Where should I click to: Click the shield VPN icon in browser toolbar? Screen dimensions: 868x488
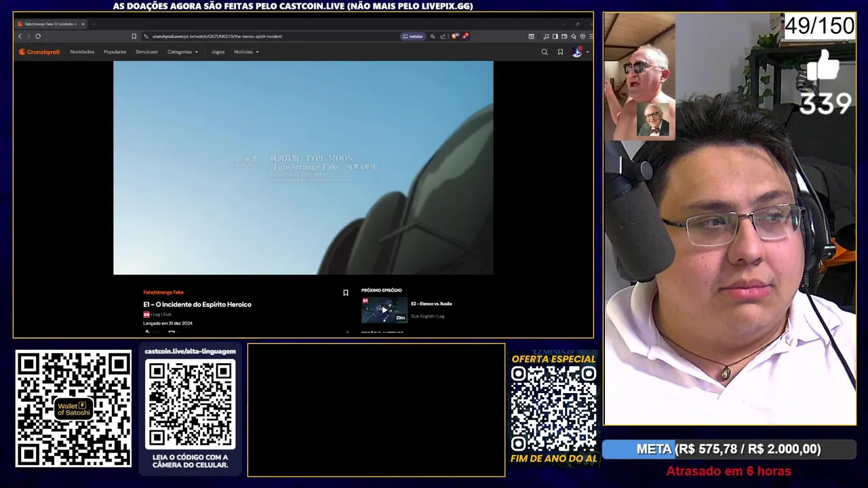(583, 37)
